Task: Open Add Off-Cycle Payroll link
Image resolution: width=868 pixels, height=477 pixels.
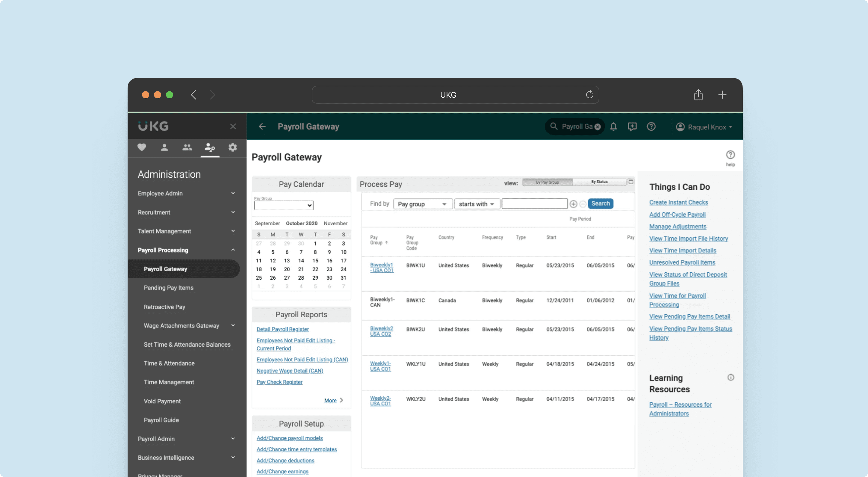Action: (x=677, y=215)
